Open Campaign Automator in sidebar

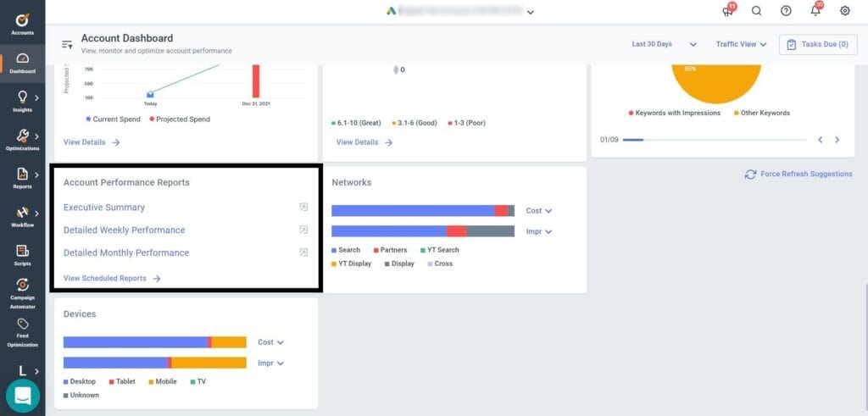coord(22,294)
